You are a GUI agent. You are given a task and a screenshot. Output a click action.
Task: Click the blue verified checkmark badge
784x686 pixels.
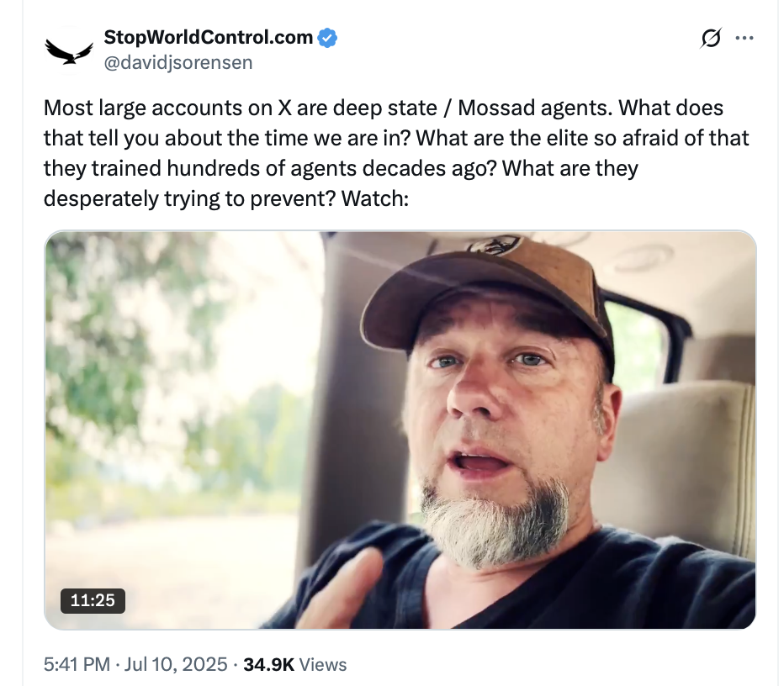click(x=328, y=38)
